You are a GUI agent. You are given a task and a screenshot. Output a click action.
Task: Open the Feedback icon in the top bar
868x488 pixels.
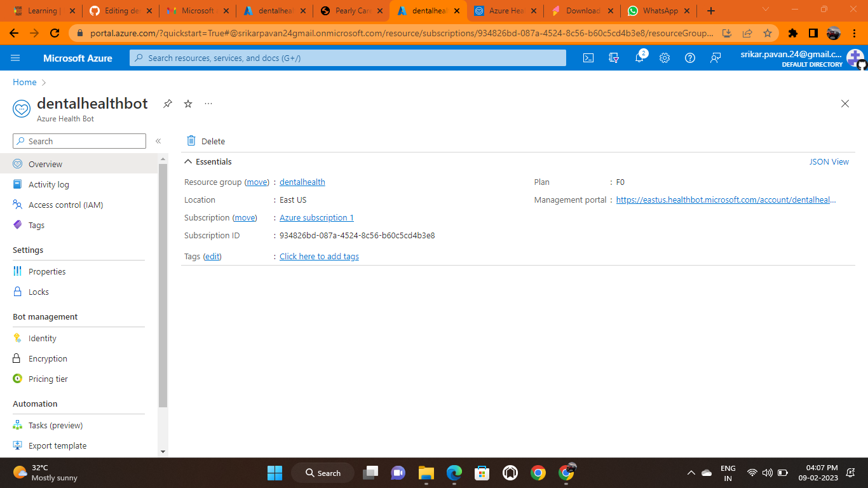tap(715, 58)
